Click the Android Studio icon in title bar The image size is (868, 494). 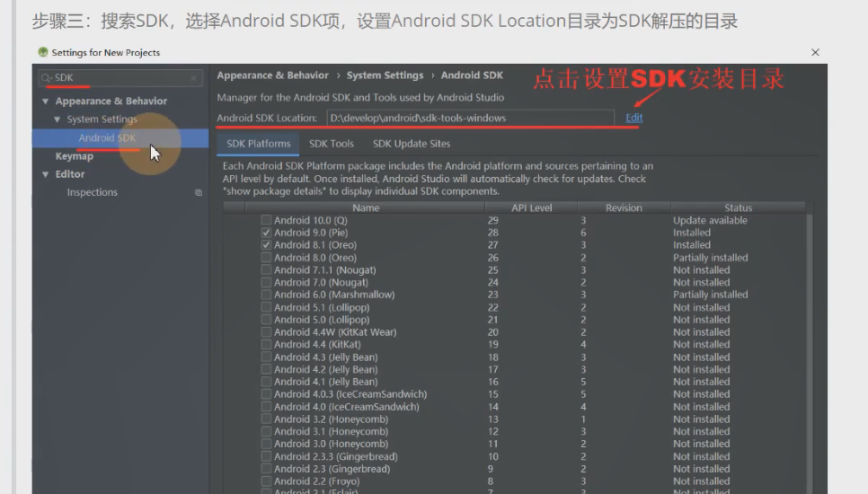[42, 52]
